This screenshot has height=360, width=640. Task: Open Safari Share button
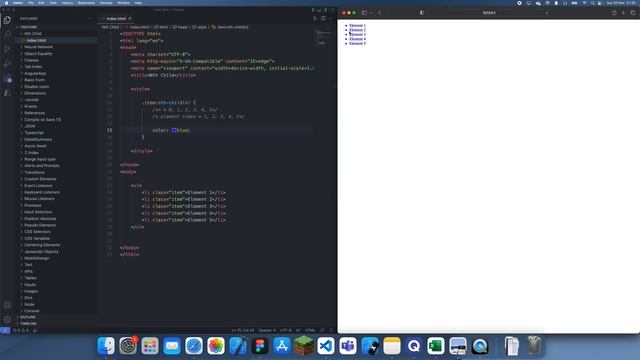coord(614,13)
